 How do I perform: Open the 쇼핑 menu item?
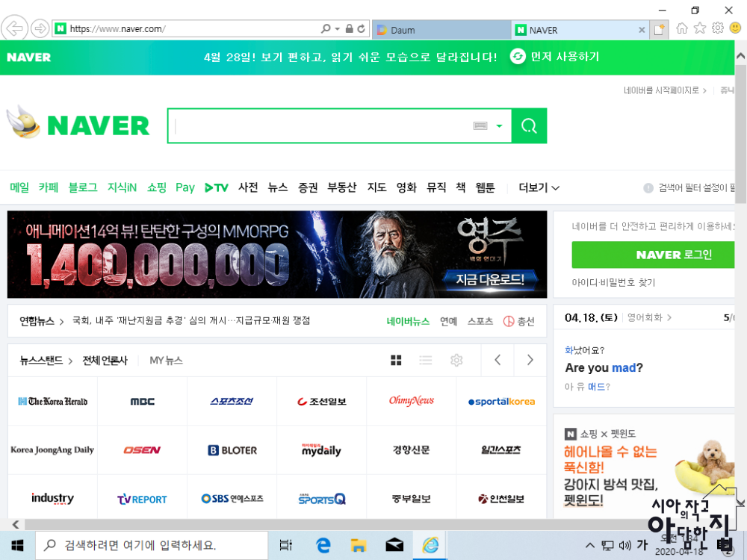[x=157, y=187]
